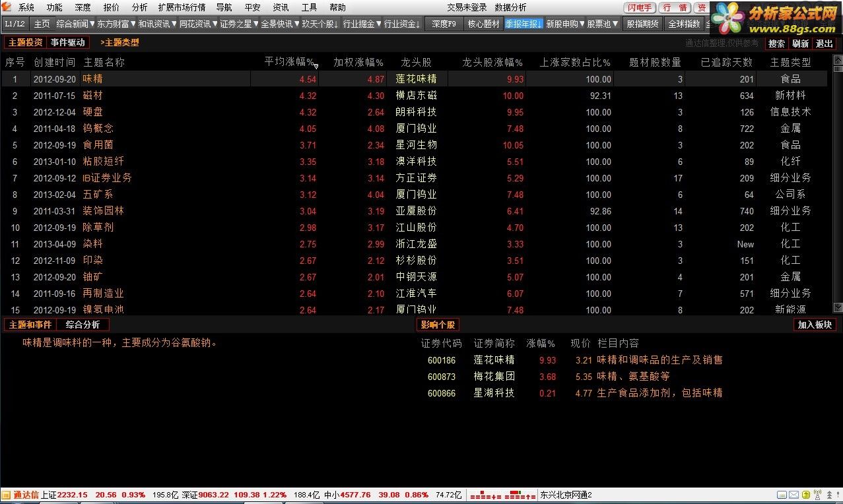The height and width of the screenshot is (504, 843).
Task: Open the 综合新闻 dropdown
Action: point(75,24)
